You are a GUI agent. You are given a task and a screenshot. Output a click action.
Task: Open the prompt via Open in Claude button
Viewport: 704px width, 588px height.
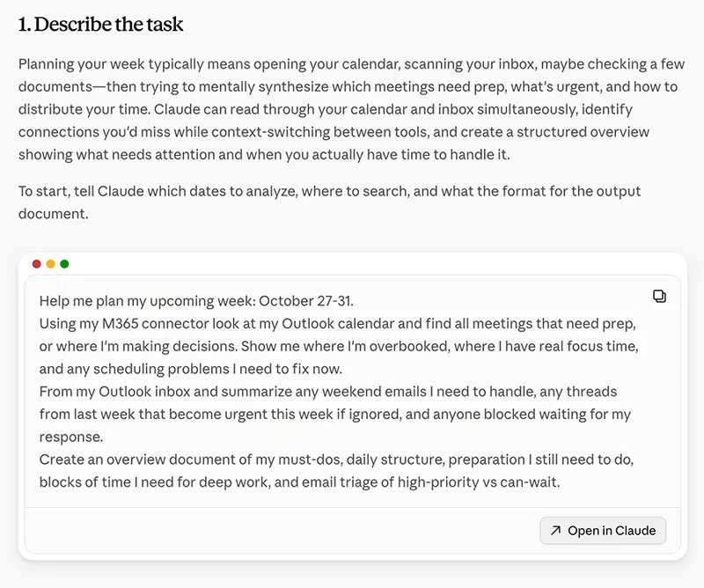tap(603, 531)
